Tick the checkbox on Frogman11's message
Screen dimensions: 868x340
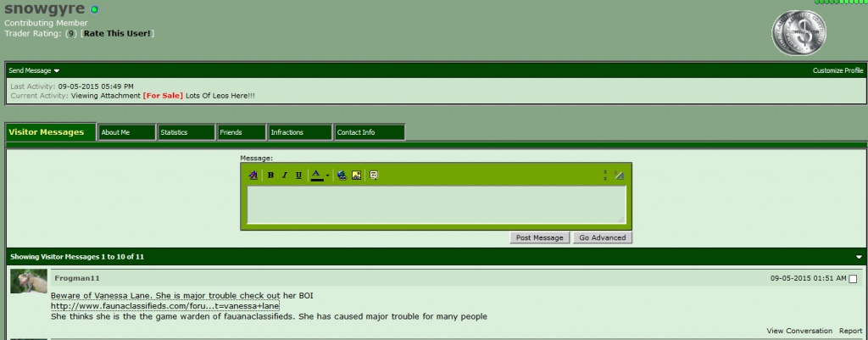[853, 279]
